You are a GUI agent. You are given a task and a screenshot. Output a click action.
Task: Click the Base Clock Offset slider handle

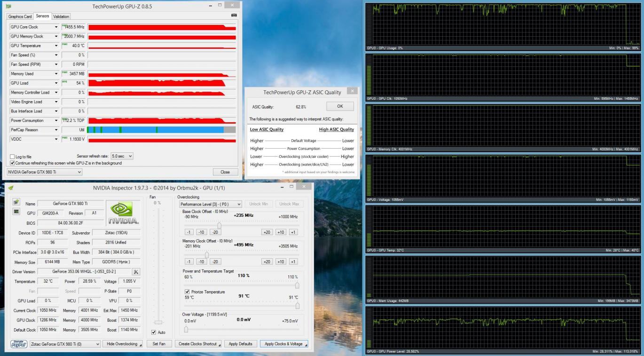[x=219, y=225]
